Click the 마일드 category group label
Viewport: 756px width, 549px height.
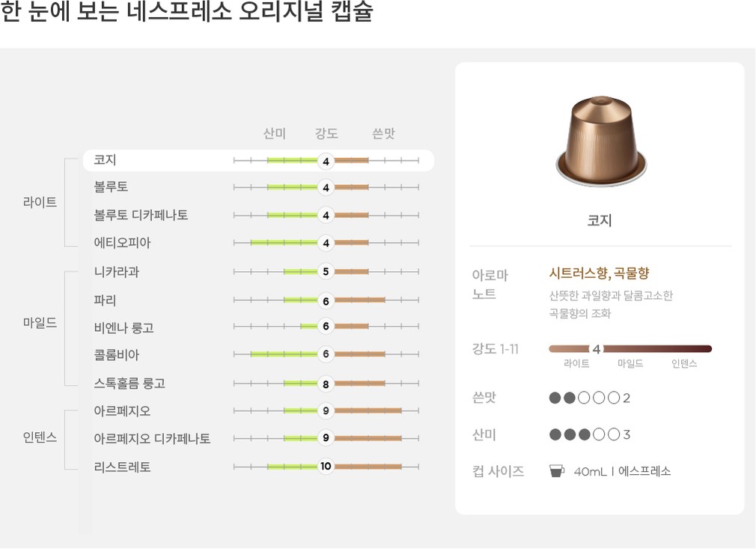click(40, 324)
